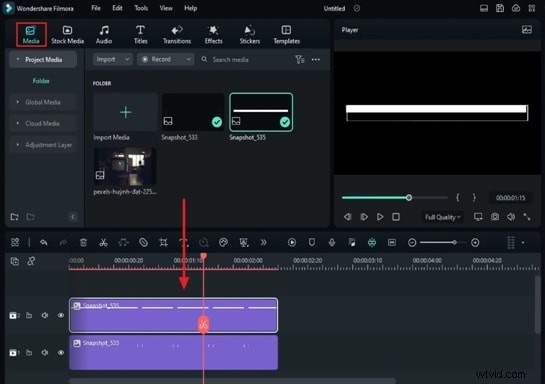The width and height of the screenshot is (545, 384).
Task: Open the Transitions tab
Action: tap(177, 35)
